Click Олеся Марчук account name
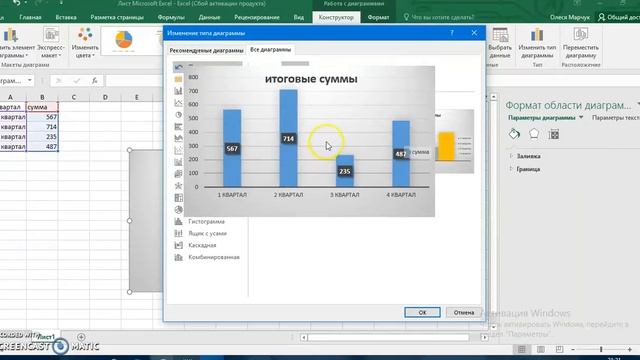Image resolution: width=640 pixels, height=360 pixels. [569, 17]
